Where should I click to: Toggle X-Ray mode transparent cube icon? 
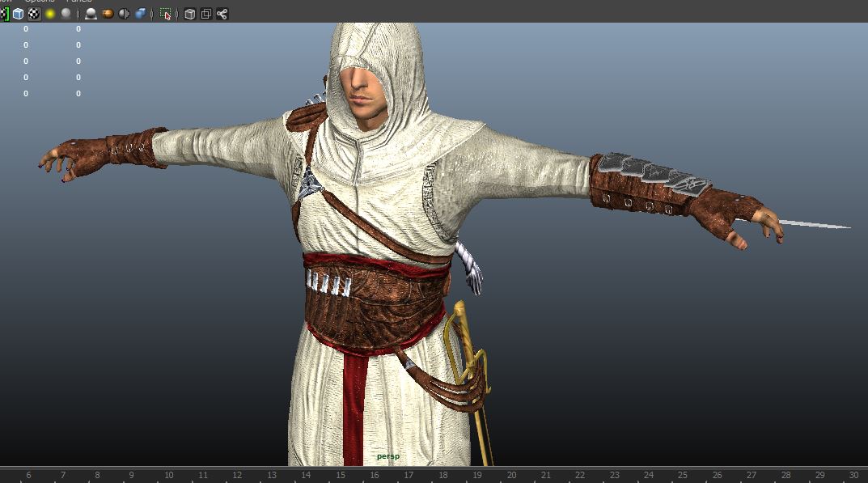coord(189,14)
